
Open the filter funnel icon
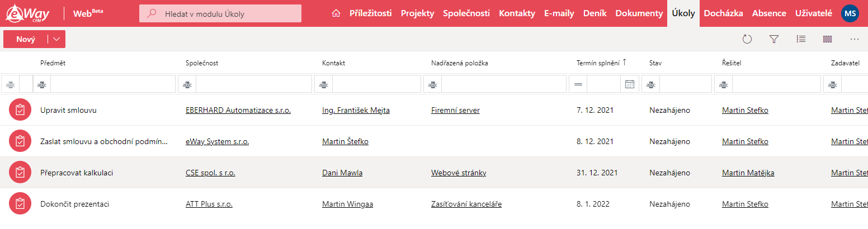pyautogui.click(x=774, y=39)
